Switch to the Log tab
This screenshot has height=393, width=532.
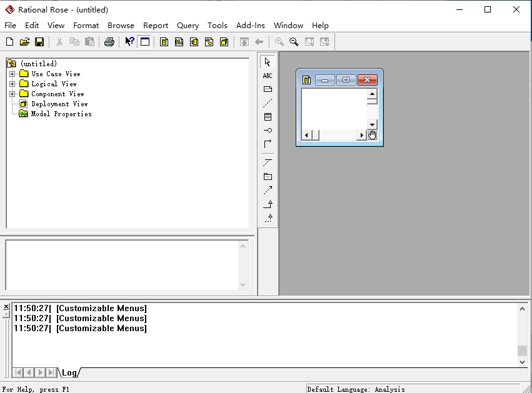(x=69, y=372)
